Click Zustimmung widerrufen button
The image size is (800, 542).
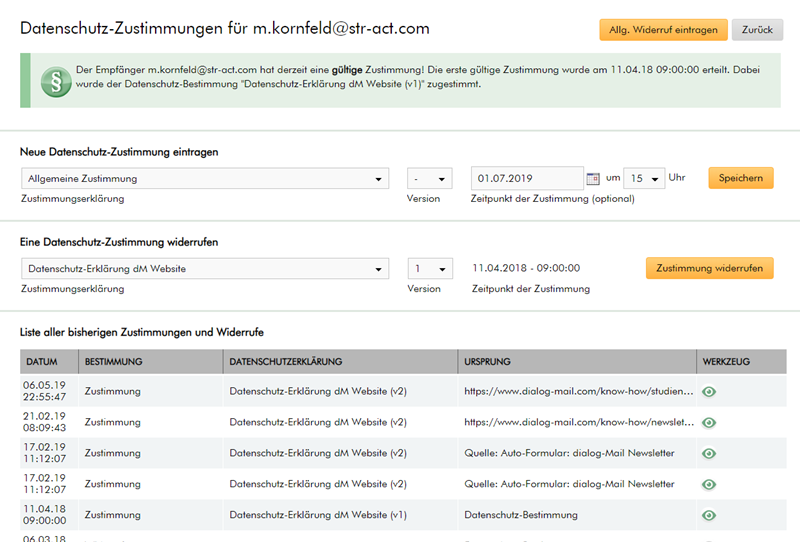click(710, 268)
